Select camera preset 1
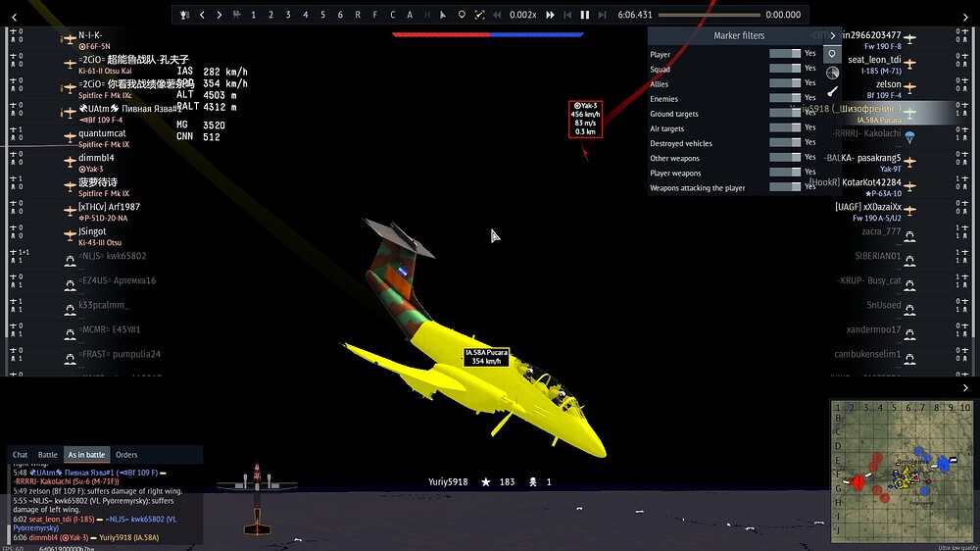The image size is (980, 551). point(253,15)
